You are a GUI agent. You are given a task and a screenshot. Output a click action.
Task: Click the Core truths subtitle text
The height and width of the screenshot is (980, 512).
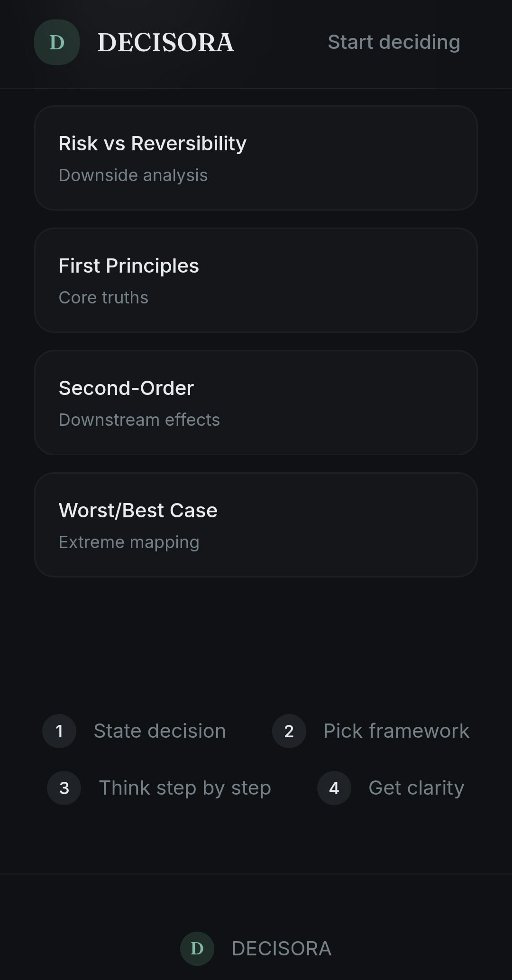coord(103,297)
